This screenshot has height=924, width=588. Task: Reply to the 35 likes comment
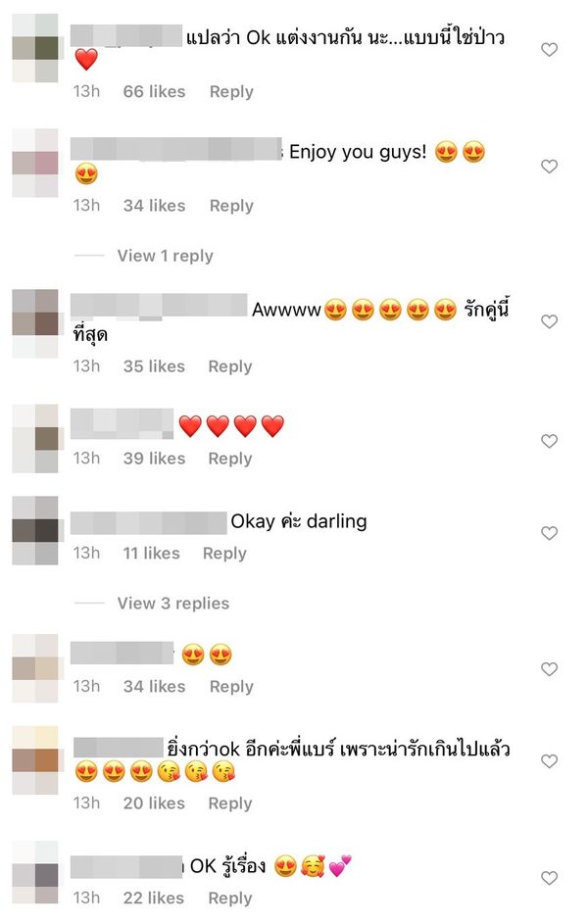click(x=230, y=366)
